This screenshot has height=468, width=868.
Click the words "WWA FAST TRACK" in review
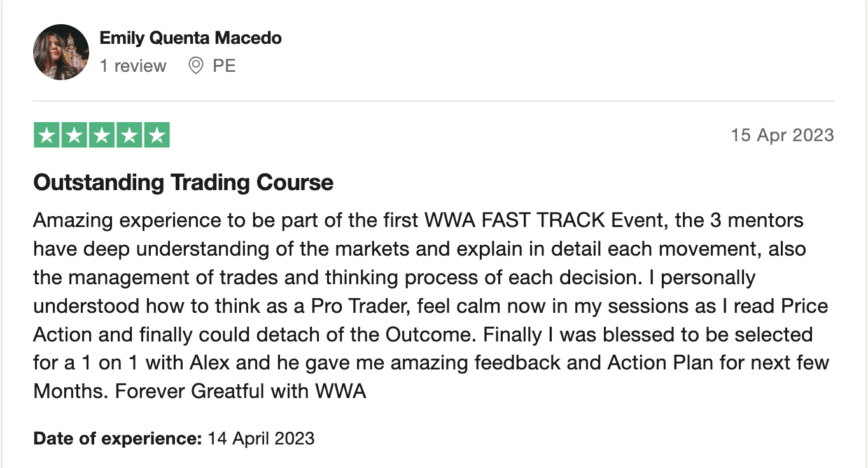514,221
